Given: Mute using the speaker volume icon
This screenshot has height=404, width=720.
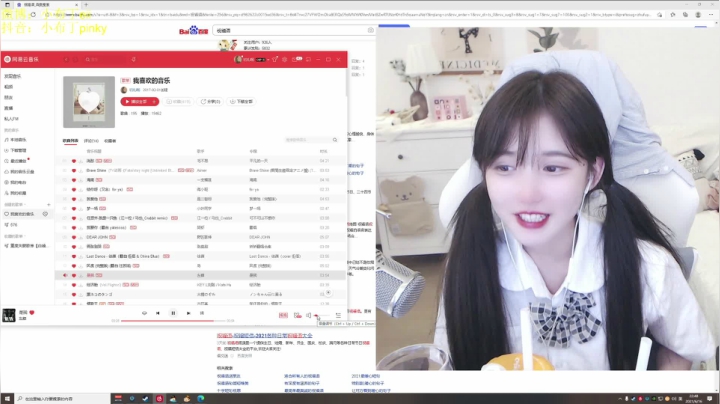Looking at the screenshot, I should (309, 315).
